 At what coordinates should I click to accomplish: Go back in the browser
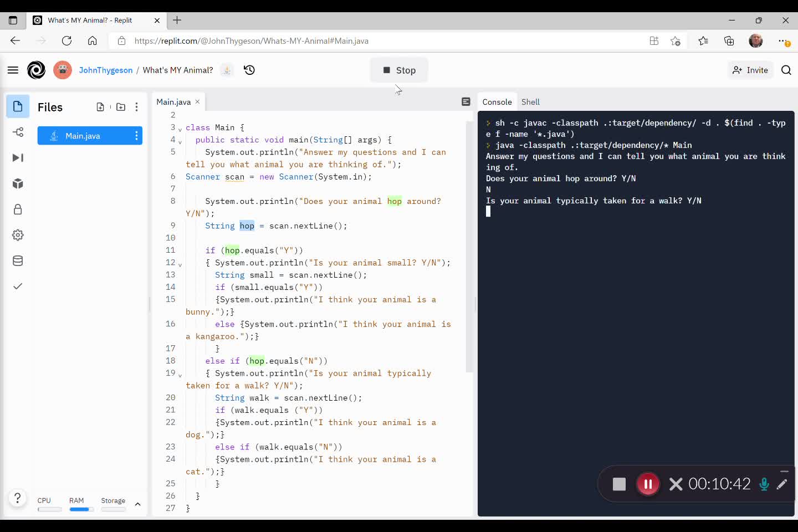15,40
